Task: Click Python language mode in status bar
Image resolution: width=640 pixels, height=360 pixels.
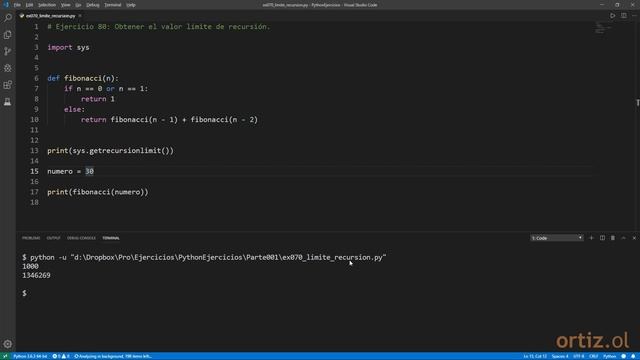Action: (609, 356)
